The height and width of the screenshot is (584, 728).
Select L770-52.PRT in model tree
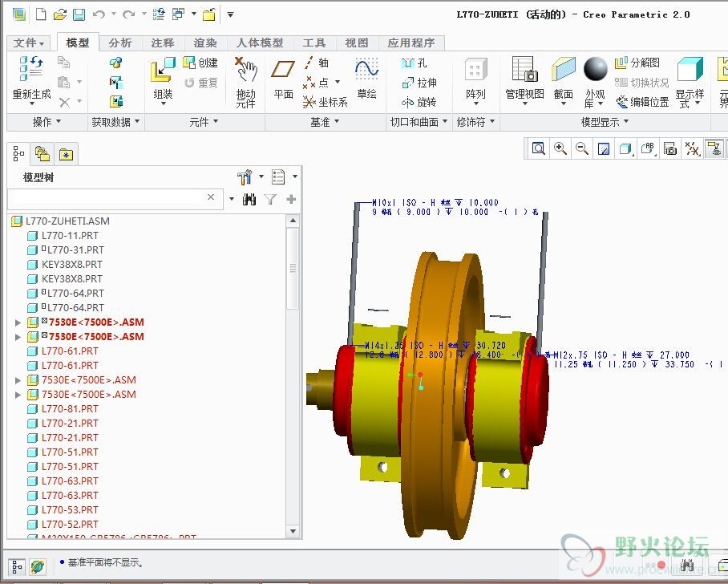pos(70,525)
